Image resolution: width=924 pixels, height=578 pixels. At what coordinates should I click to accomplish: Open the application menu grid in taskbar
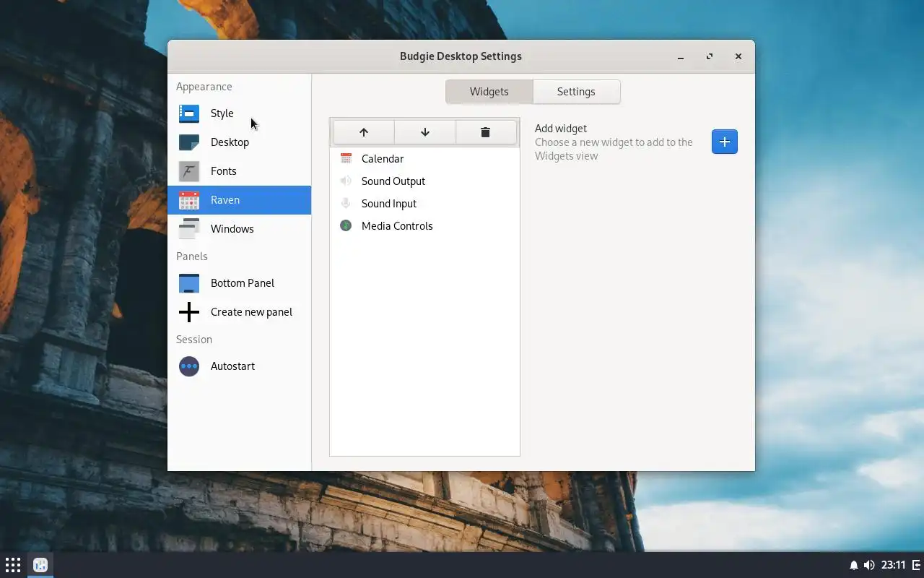(x=13, y=565)
